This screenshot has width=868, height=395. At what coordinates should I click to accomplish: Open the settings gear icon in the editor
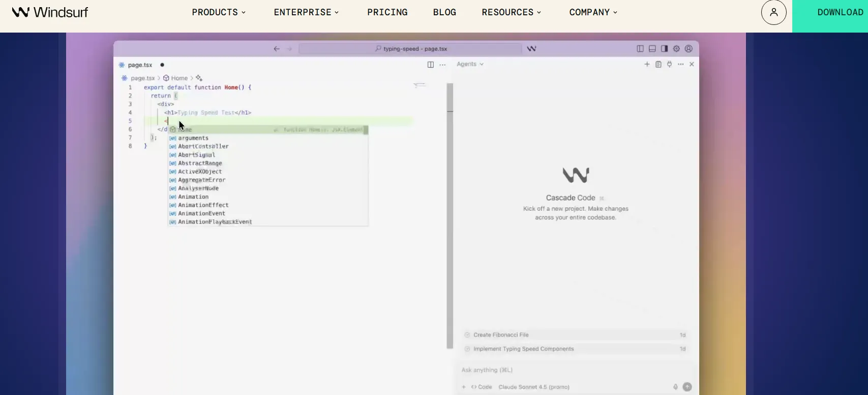point(676,49)
